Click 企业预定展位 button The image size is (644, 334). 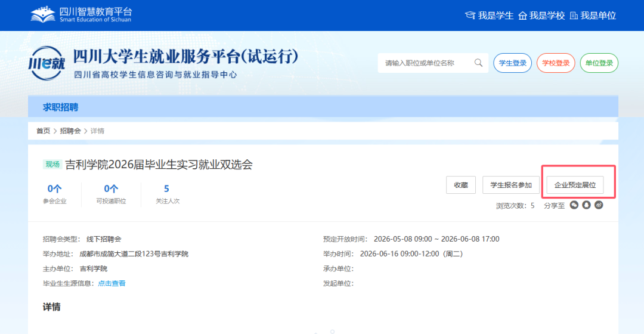[x=575, y=185]
